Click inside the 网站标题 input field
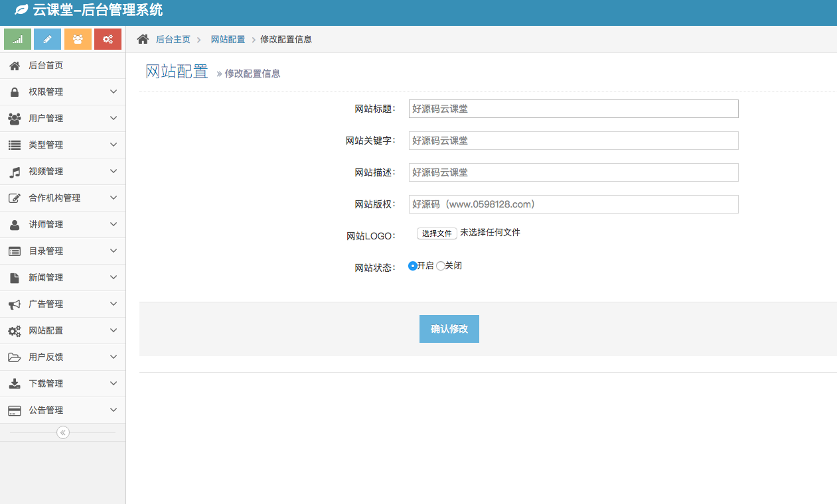This screenshot has height=504, width=837. (x=573, y=108)
